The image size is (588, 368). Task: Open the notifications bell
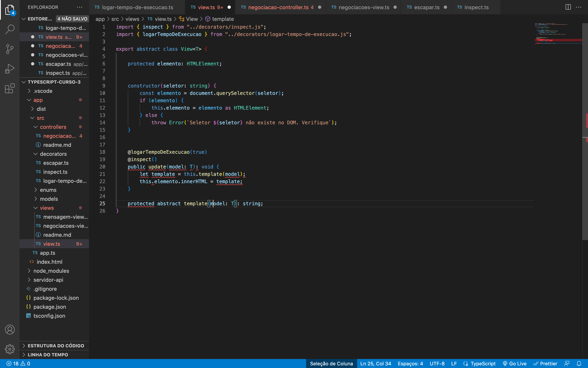point(579,364)
